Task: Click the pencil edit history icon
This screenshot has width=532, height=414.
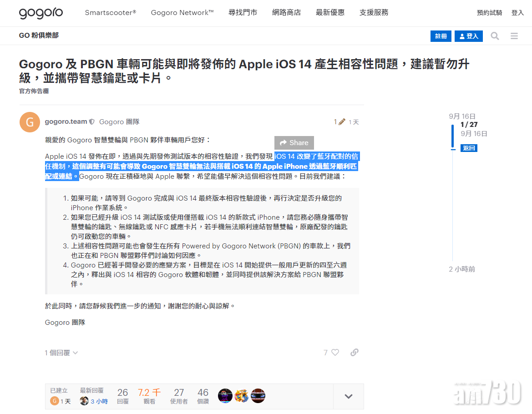Action: pyautogui.click(x=342, y=122)
